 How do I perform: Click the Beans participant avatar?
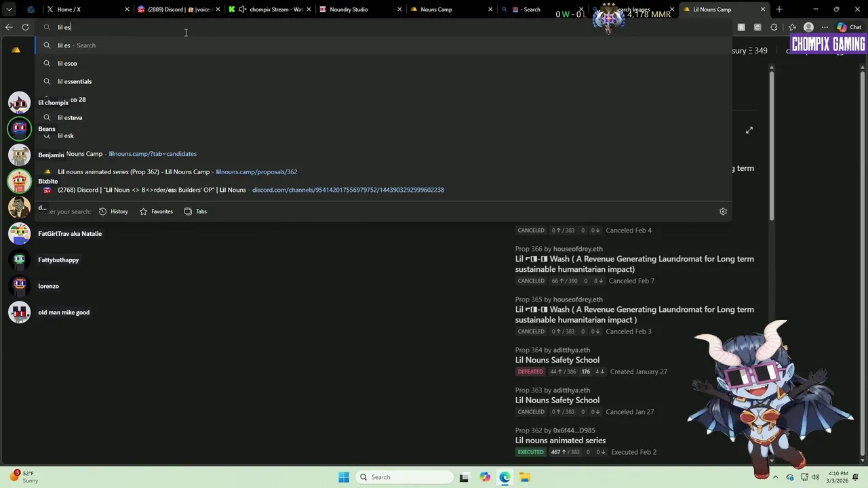point(19,129)
